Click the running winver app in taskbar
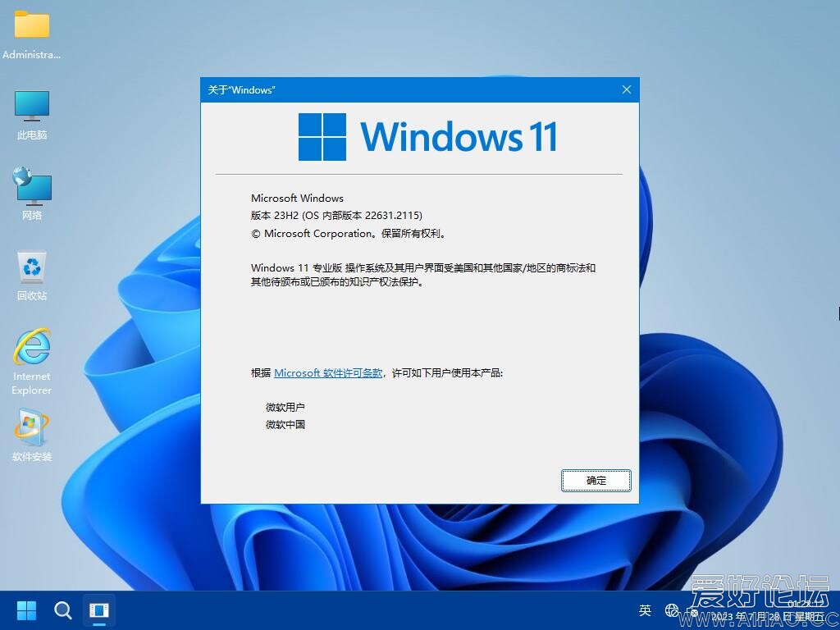Image resolution: width=840 pixels, height=630 pixels. tap(99, 610)
